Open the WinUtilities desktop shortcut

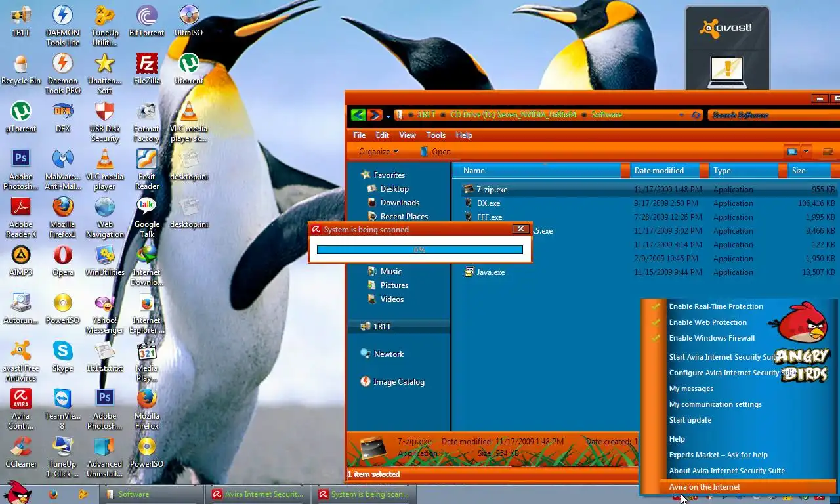(x=104, y=261)
